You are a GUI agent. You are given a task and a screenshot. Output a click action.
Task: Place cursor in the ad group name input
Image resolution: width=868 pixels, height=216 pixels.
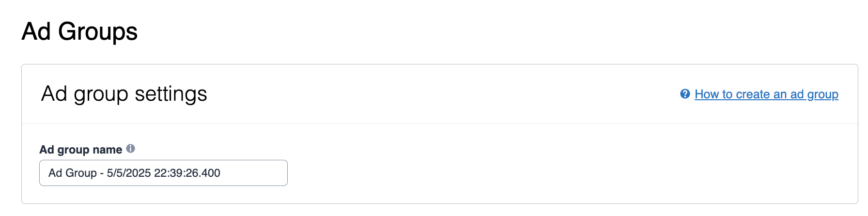coord(163,173)
